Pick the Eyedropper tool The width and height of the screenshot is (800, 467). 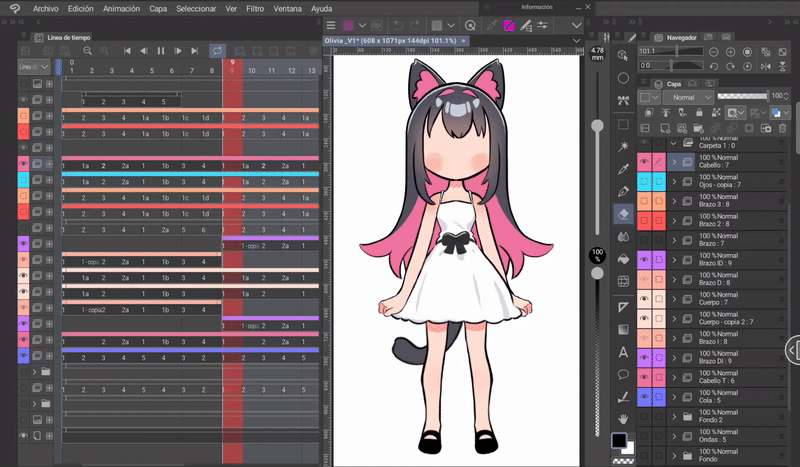pyautogui.click(x=623, y=168)
